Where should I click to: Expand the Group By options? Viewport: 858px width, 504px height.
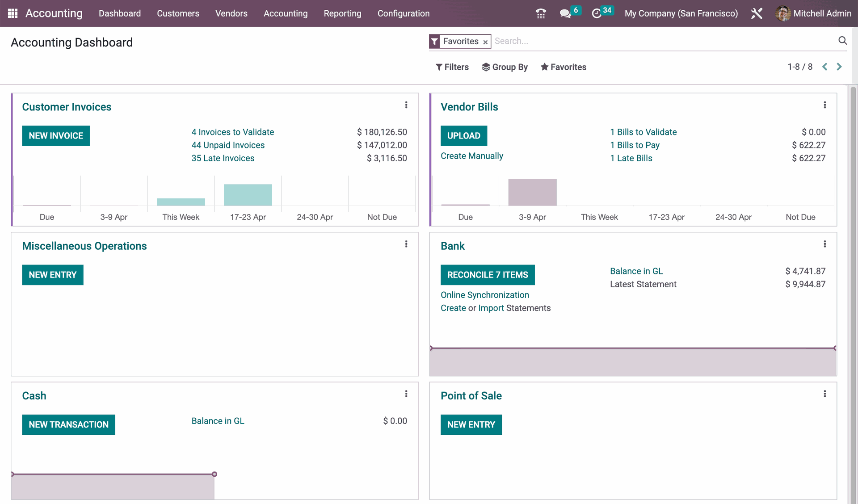(505, 67)
